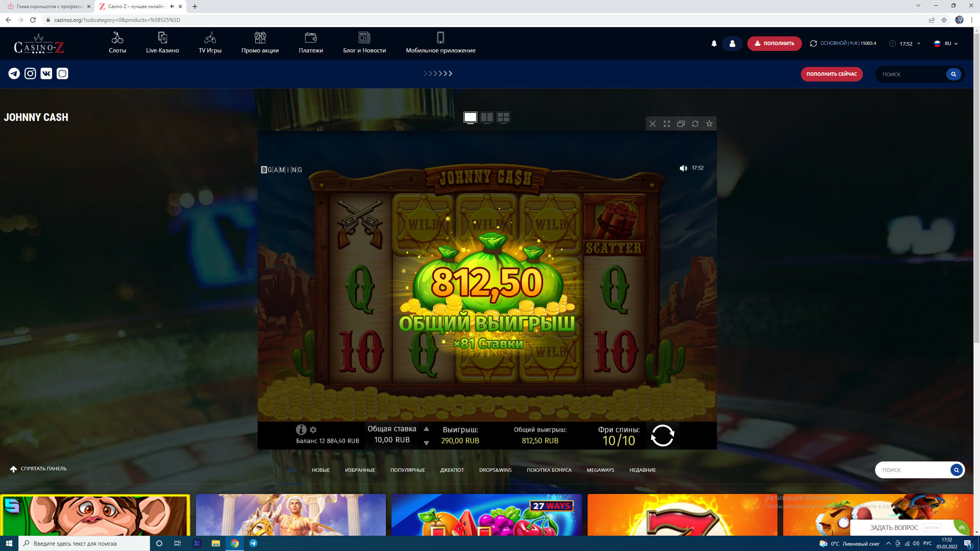This screenshot has width=980, height=551.
Task: Click the notification bell icon
Action: coord(714,44)
